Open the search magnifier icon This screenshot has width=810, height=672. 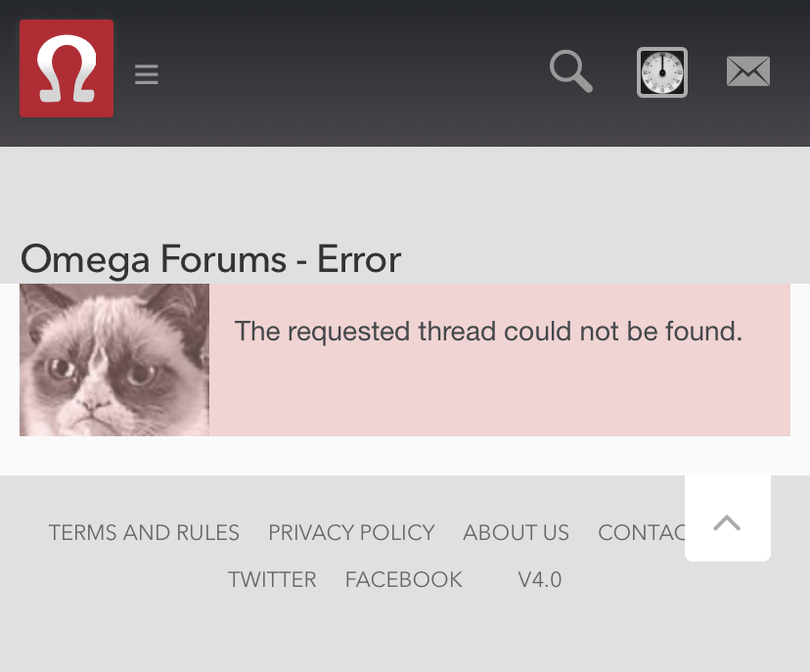click(571, 71)
